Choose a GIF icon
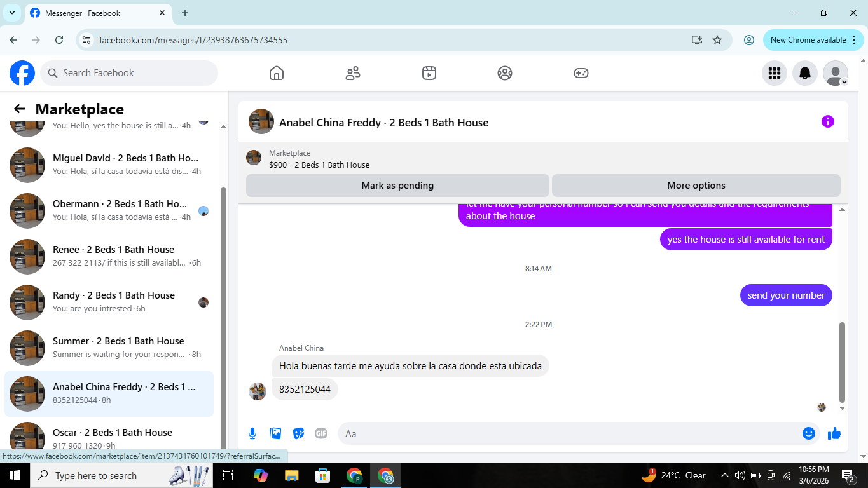This screenshot has height=488, width=868. click(x=321, y=433)
